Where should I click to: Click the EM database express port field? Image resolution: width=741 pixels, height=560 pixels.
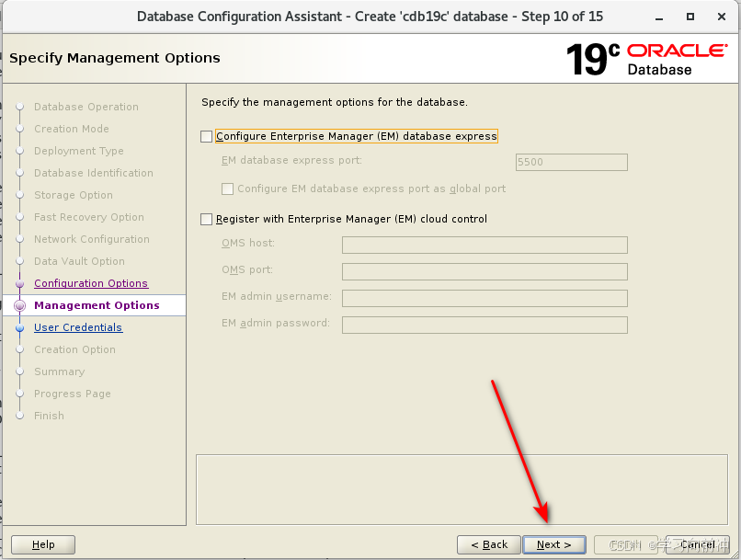click(x=571, y=162)
